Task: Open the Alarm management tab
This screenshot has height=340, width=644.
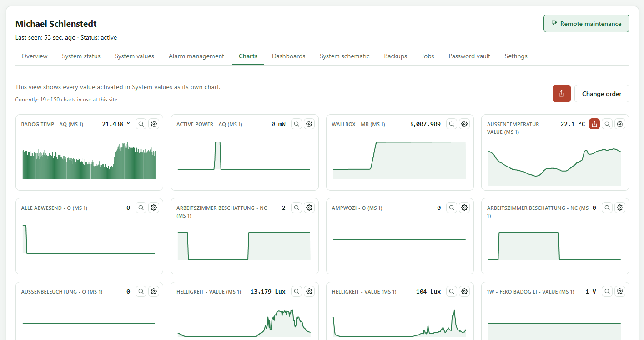Action: point(196,56)
